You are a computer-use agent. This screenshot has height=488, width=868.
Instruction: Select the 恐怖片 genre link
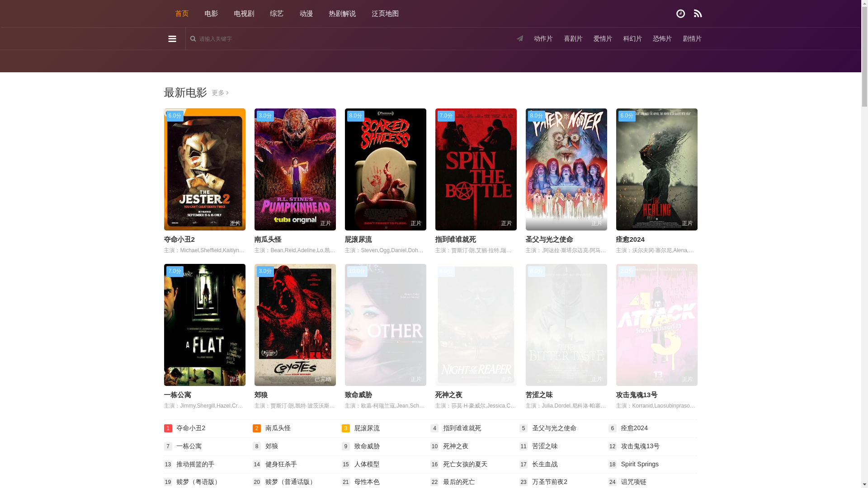coord(662,39)
